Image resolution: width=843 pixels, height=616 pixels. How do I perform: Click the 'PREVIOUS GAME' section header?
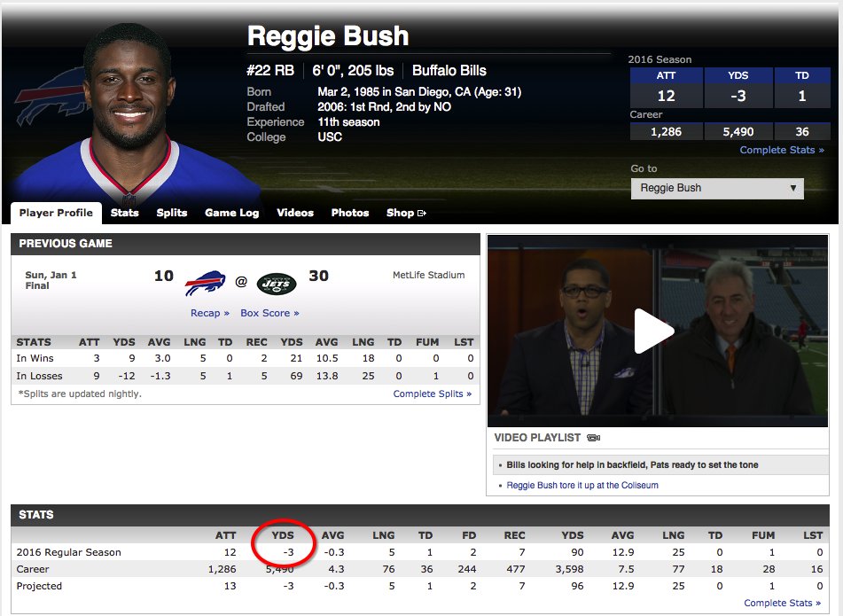[66, 244]
